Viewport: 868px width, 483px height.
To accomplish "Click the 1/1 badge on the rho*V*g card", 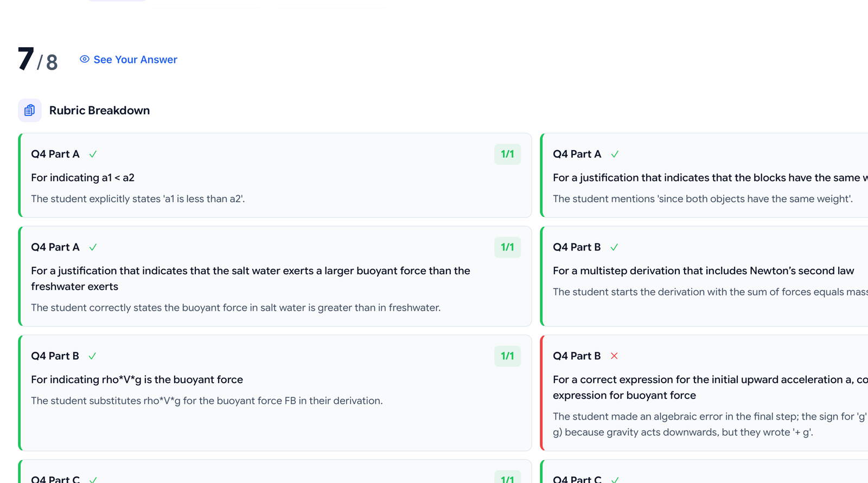I will pos(507,356).
